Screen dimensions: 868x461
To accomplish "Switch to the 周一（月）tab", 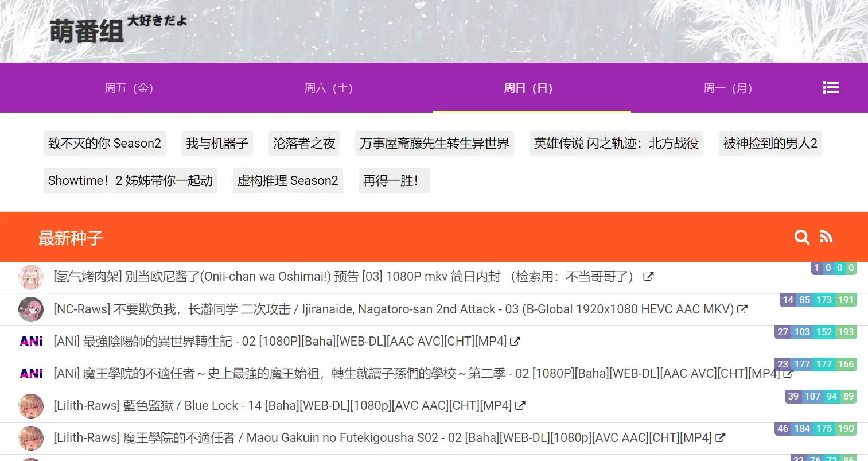I will coord(727,88).
